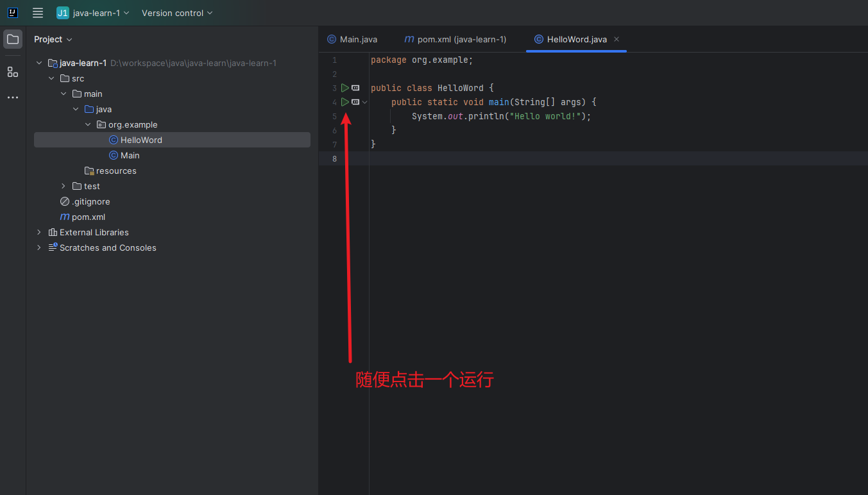Click the IntelliJ IDEA logo icon
868x495 pixels.
click(13, 13)
